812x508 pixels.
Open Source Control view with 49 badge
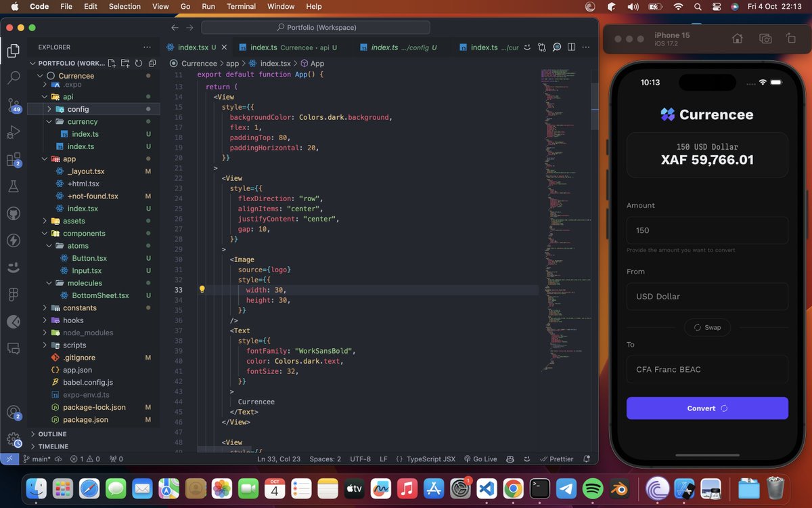pyautogui.click(x=13, y=105)
